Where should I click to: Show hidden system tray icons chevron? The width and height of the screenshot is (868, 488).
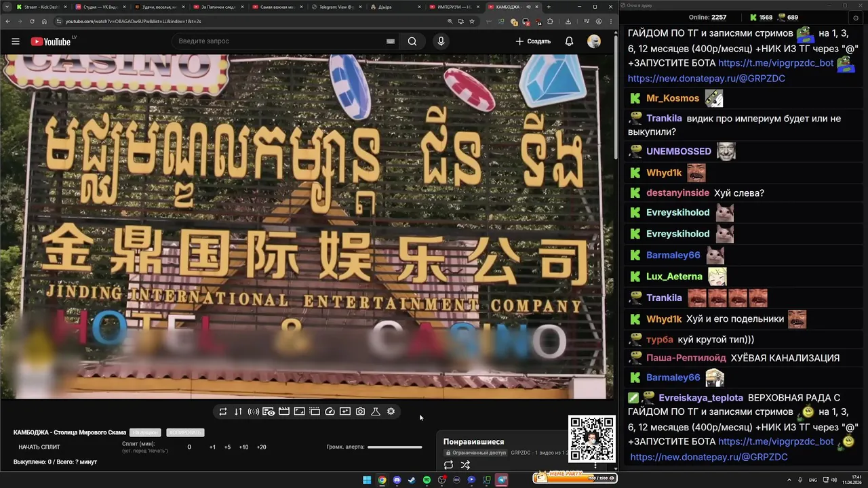point(789,480)
